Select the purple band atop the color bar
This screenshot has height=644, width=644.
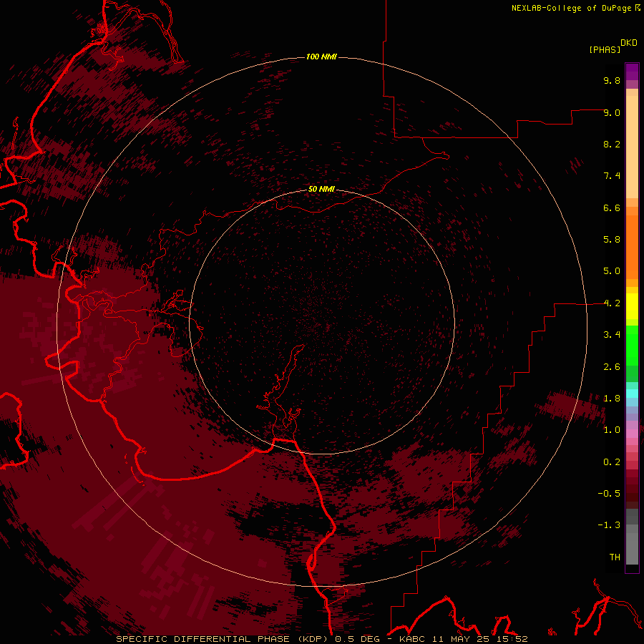pos(632,72)
